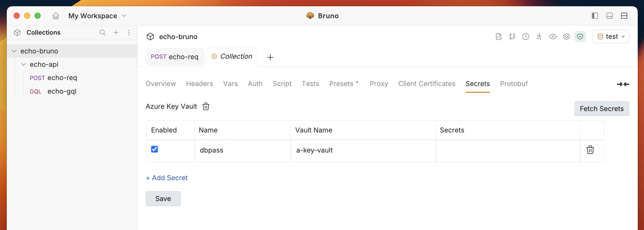Open the My Workspace dropdown
Viewport: 644px width, 230px height.
(97, 16)
